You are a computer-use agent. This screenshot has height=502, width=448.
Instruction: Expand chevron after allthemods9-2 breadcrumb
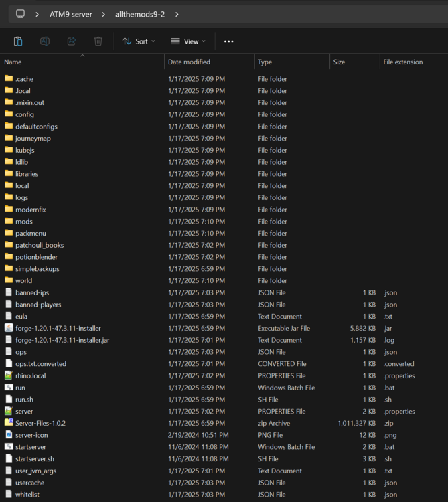177,15
